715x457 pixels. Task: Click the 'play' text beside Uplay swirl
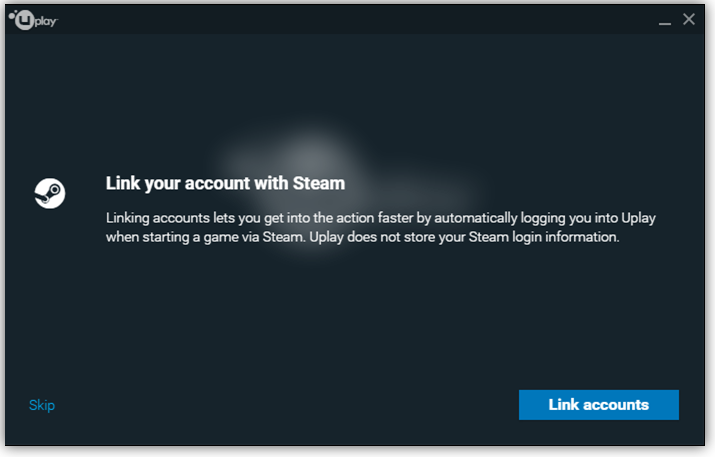46,21
